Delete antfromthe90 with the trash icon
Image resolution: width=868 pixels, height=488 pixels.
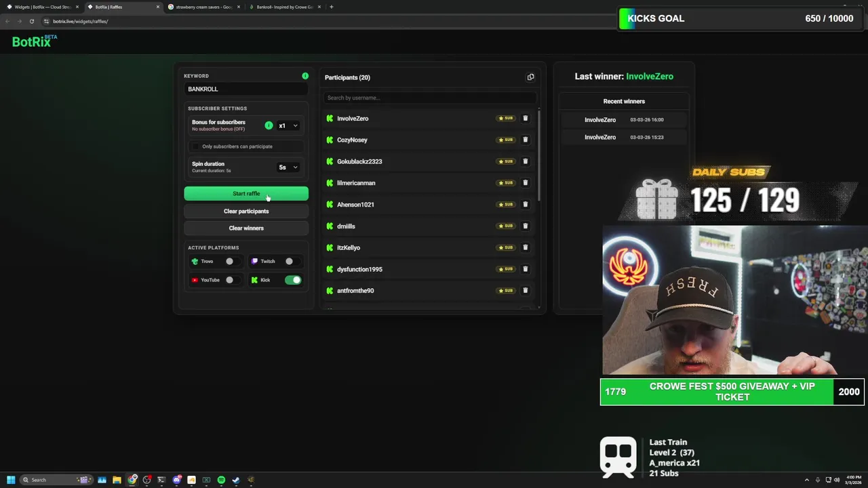coord(525,290)
